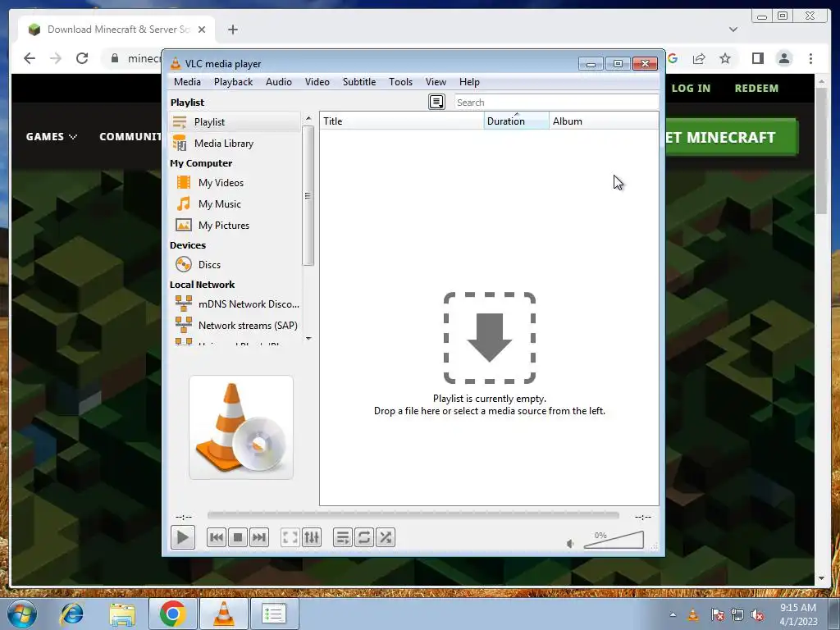Select Playlist in the sidebar

click(x=235, y=122)
